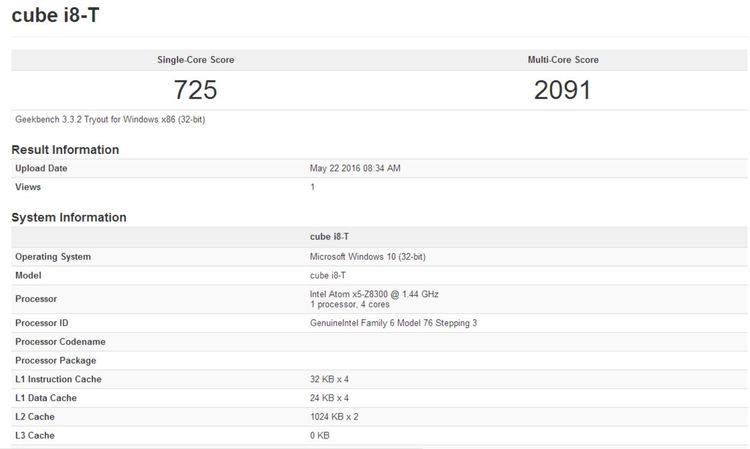
Task: Select the 'Multi-Core Score' header
Action: [x=563, y=60]
